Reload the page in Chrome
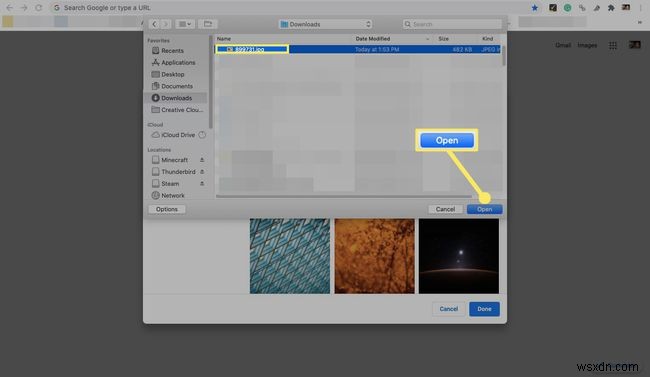Viewport: 650px width, 377px height. pyautogui.click(x=38, y=7)
